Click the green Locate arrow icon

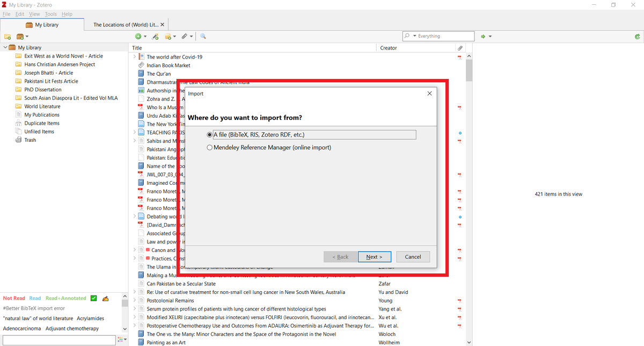[x=483, y=37]
